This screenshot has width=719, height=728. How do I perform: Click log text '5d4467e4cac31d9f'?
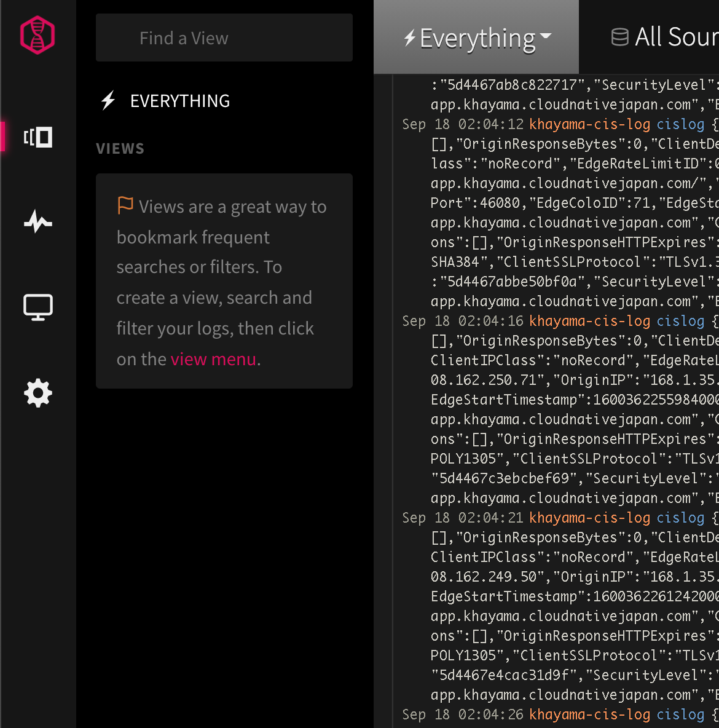click(504, 675)
